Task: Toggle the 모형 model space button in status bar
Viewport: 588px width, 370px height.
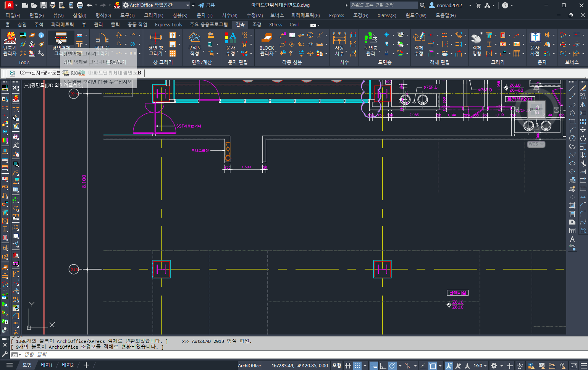Action: pyautogui.click(x=337, y=365)
